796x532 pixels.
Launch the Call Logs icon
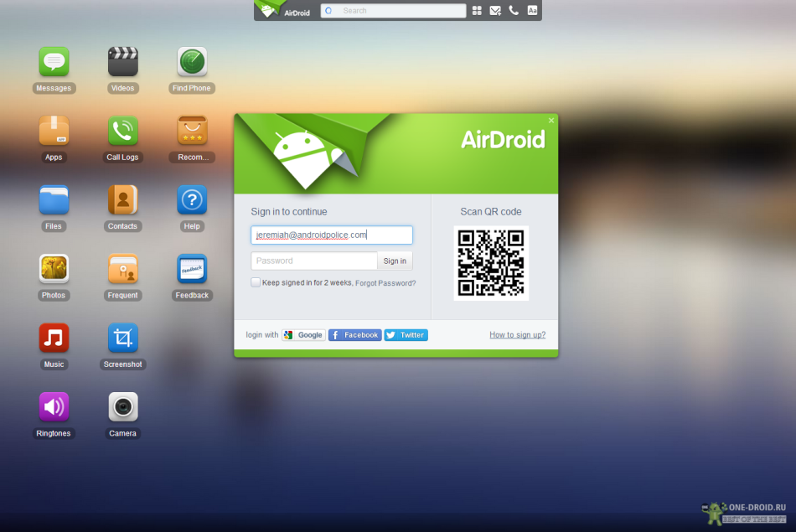122,131
